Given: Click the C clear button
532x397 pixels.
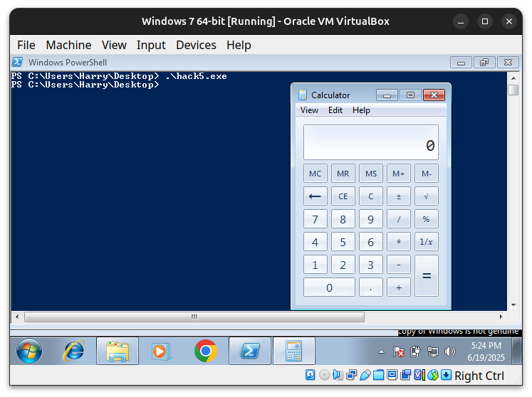Looking at the screenshot, I should tap(371, 196).
